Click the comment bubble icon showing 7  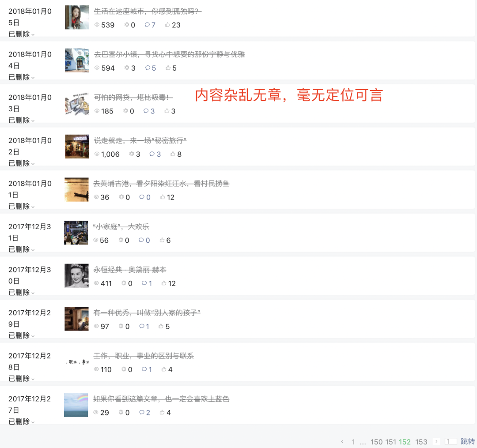tap(147, 25)
